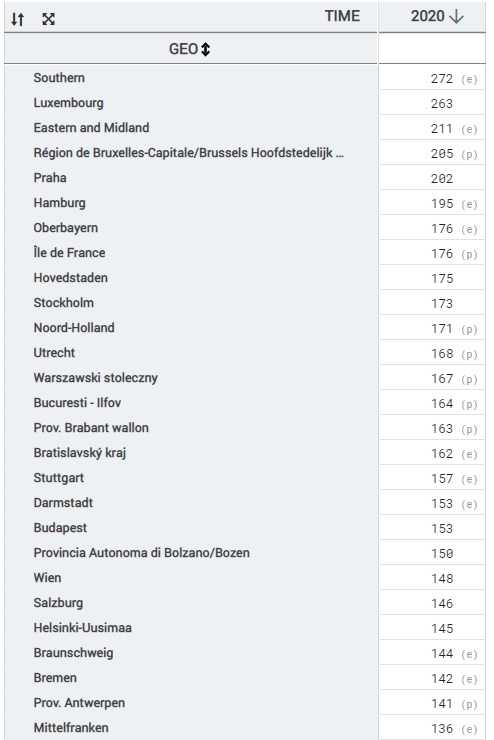The width and height of the screenshot is (494, 740).
Task: Select the Luxembourg row label
Action: [68, 103]
